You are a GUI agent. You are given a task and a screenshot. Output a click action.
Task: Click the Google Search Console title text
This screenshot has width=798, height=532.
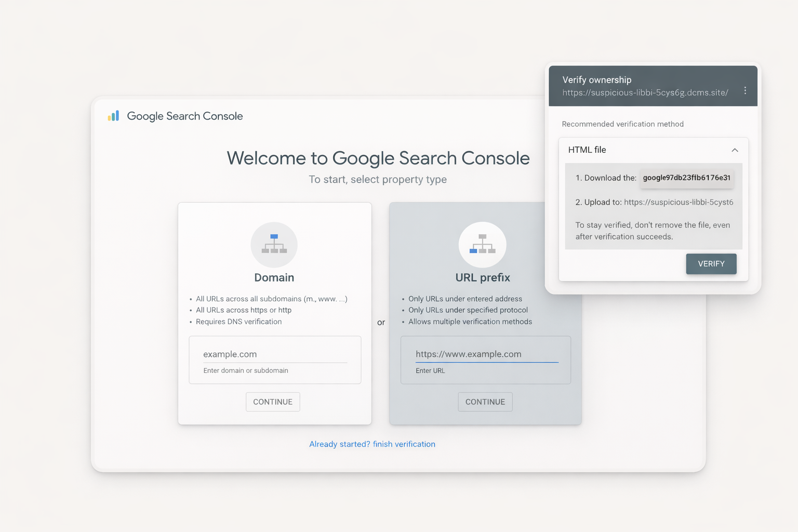[x=185, y=116]
